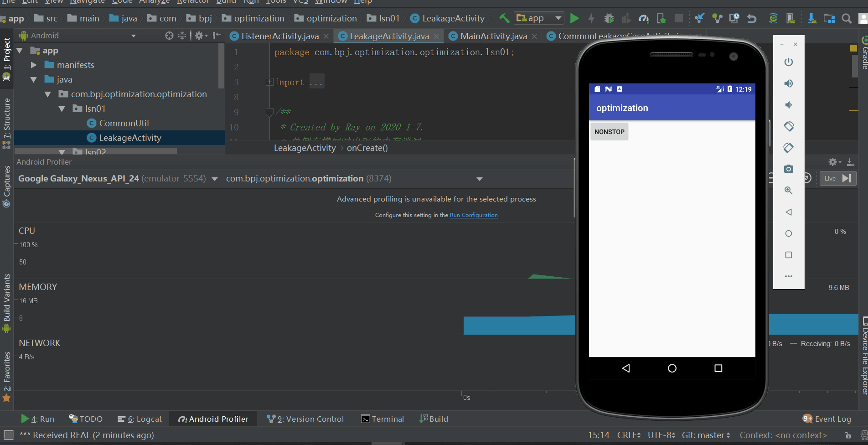Click Sync Project with Gradle Files icon
The image size is (868, 445).
coord(773,18)
